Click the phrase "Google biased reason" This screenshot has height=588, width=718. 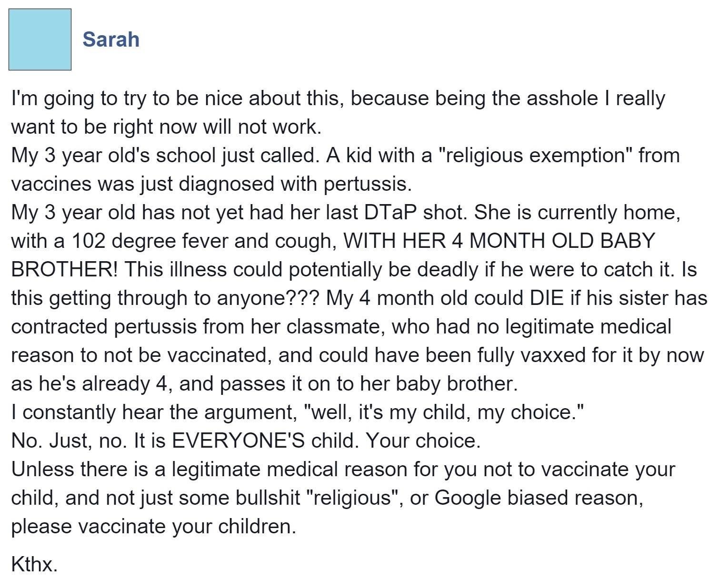[x=539, y=498]
